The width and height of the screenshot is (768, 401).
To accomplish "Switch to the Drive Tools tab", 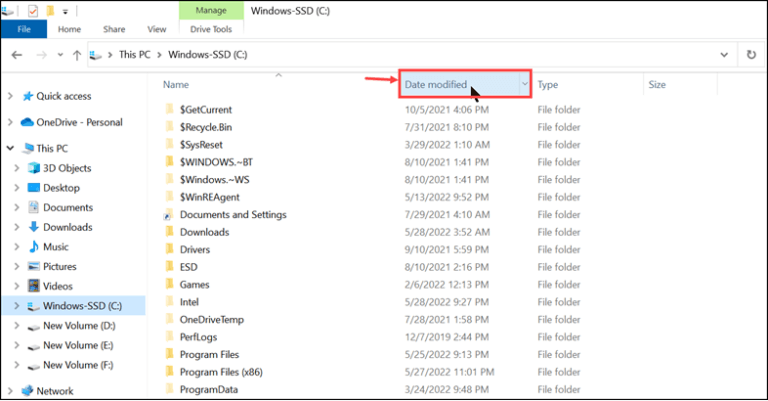I will [x=208, y=30].
